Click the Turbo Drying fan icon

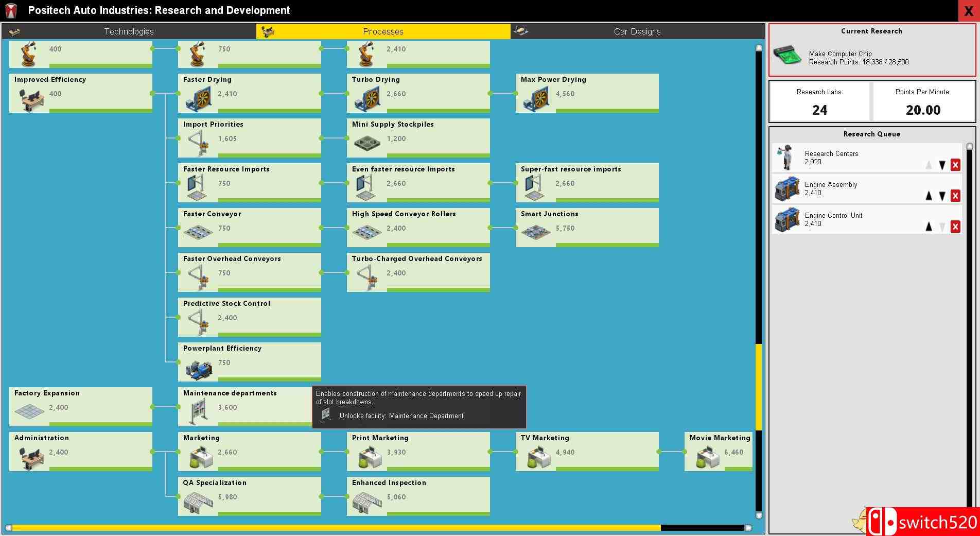click(x=366, y=99)
